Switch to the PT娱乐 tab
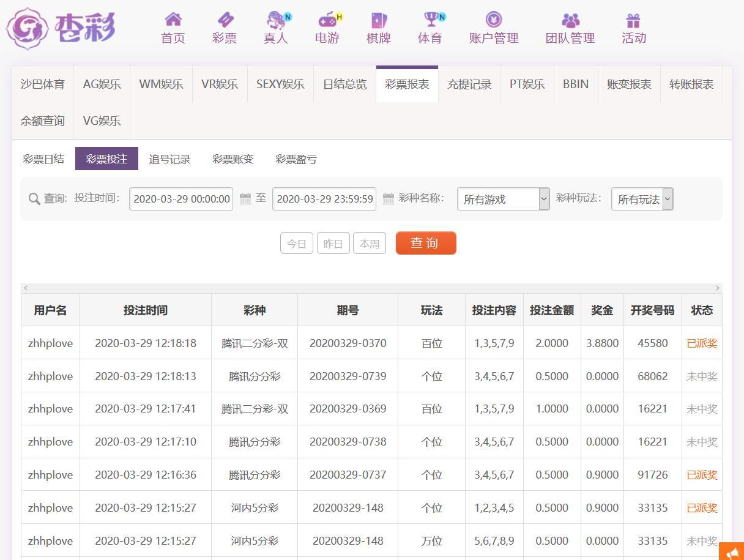The width and height of the screenshot is (744, 560). click(x=527, y=84)
